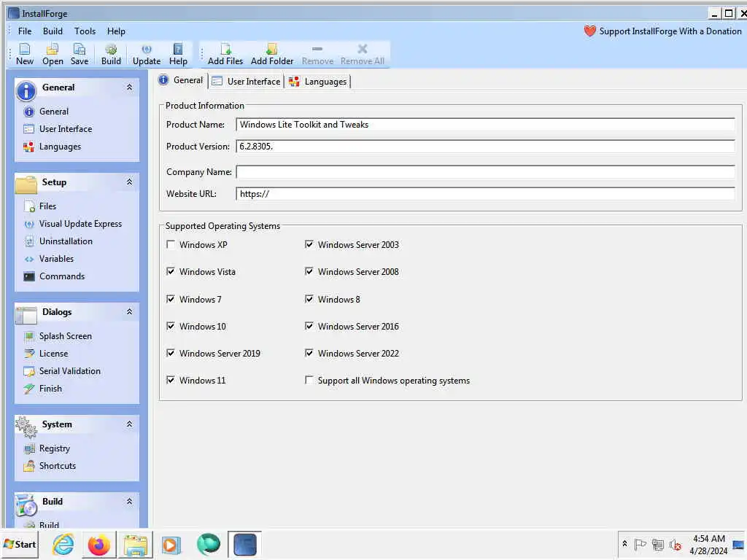The width and height of the screenshot is (747, 560).
Task: Click the Product Name input field
Action: 485,125
